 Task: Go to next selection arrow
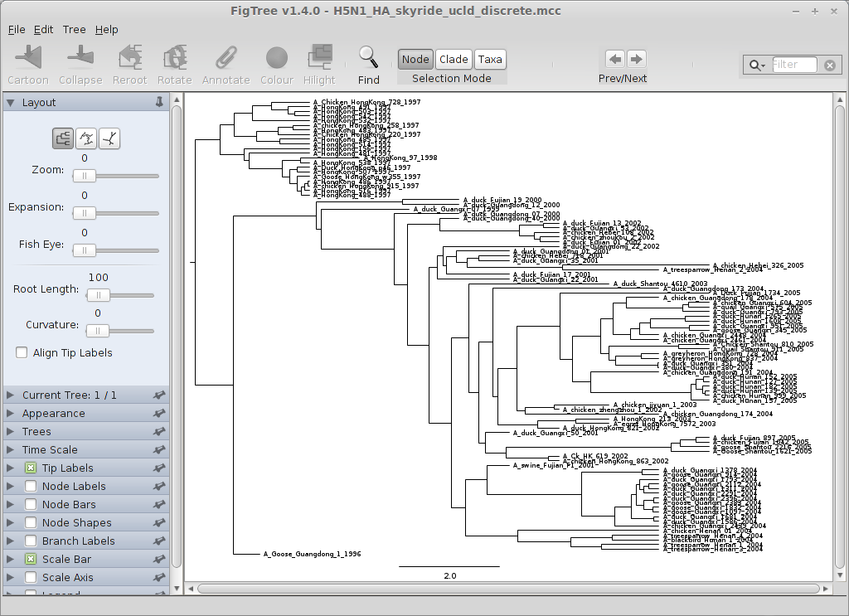pos(637,59)
